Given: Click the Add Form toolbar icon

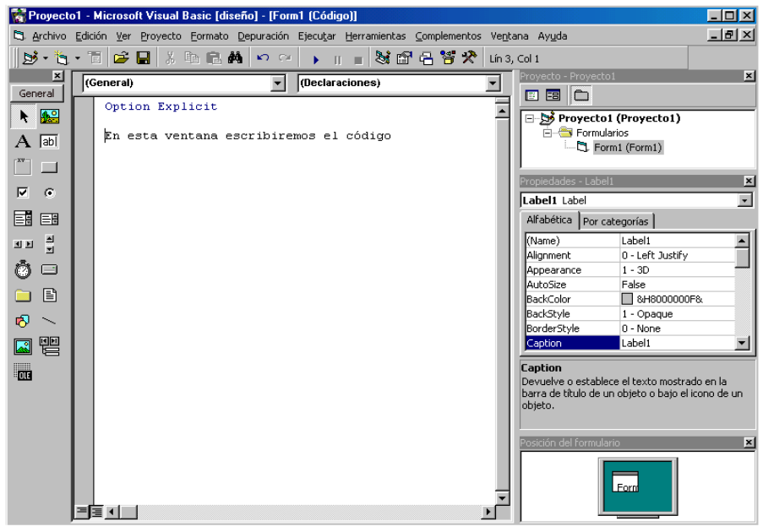Looking at the screenshot, I should click(x=62, y=58).
